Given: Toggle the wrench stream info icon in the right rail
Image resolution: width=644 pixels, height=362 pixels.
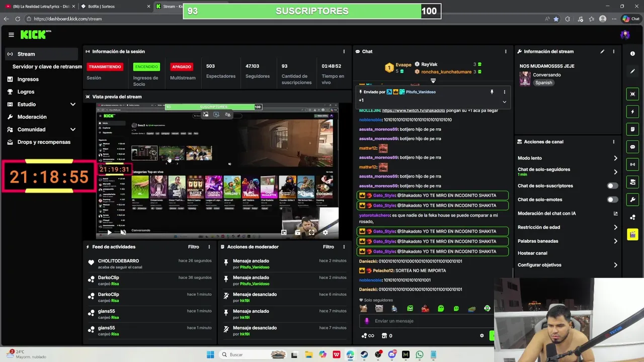Looking at the screenshot, I should (632, 200).
